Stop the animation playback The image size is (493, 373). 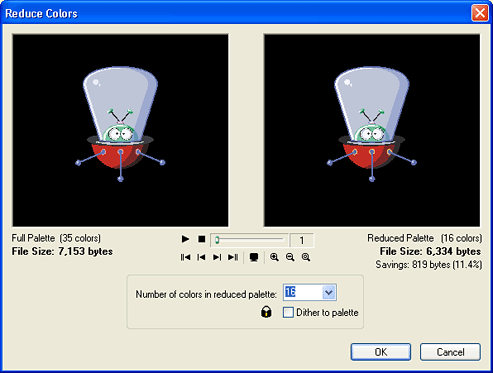[202, 239]
